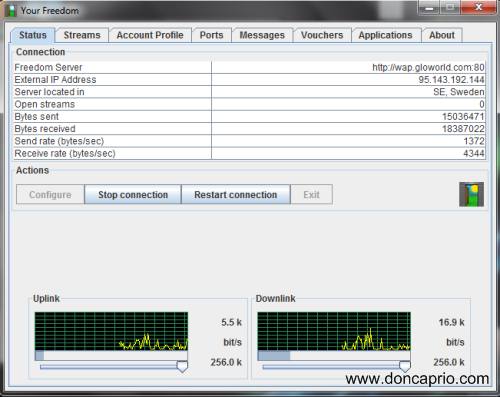Switch to the Status tab
The image size is (500, 397).
coord(32,35)
